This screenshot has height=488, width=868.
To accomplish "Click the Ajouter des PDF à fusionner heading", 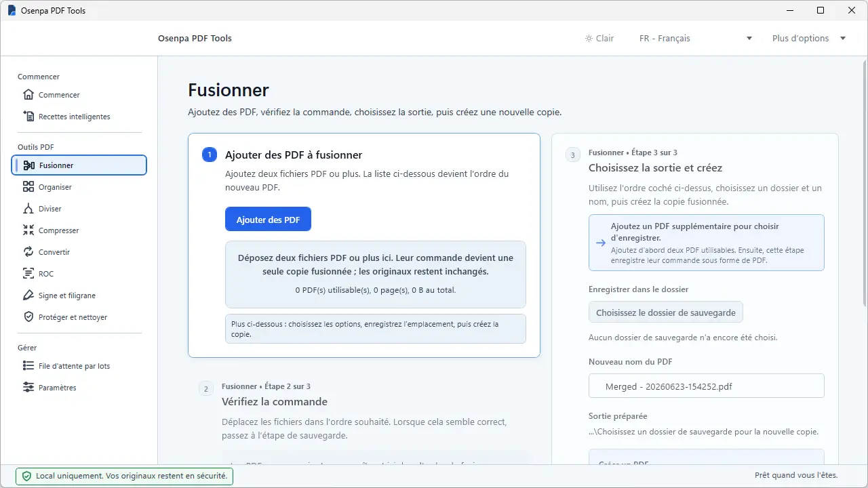I will [x=294, y=155].
